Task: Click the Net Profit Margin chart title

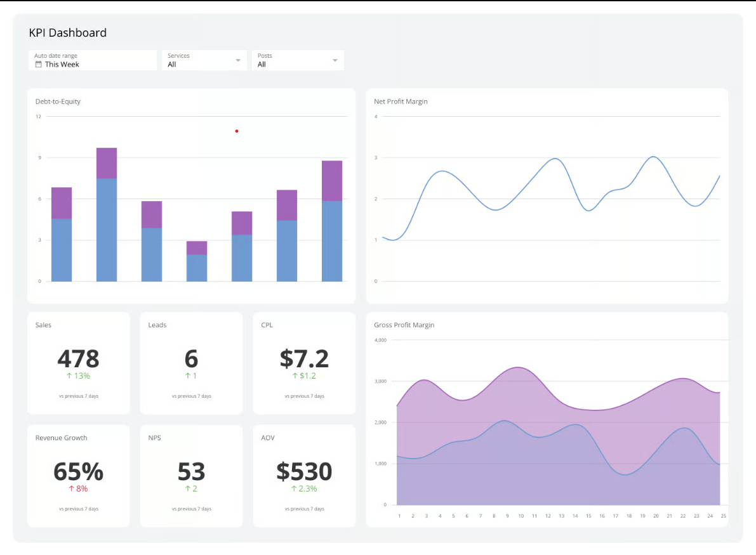Action: pos(401,101)
